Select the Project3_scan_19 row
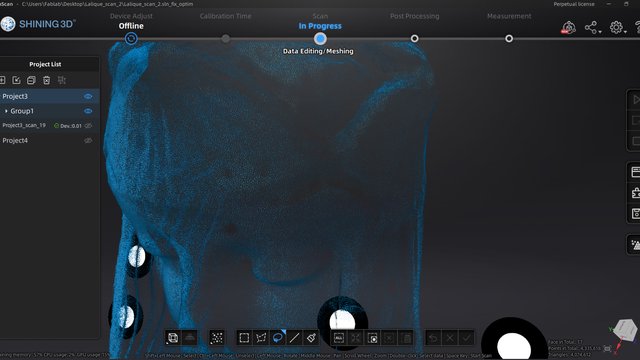640x360 pixels. coord(49,126)
